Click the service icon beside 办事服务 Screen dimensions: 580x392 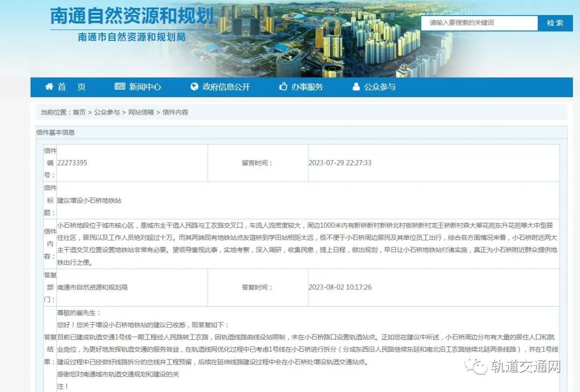[x=283, y=86]
